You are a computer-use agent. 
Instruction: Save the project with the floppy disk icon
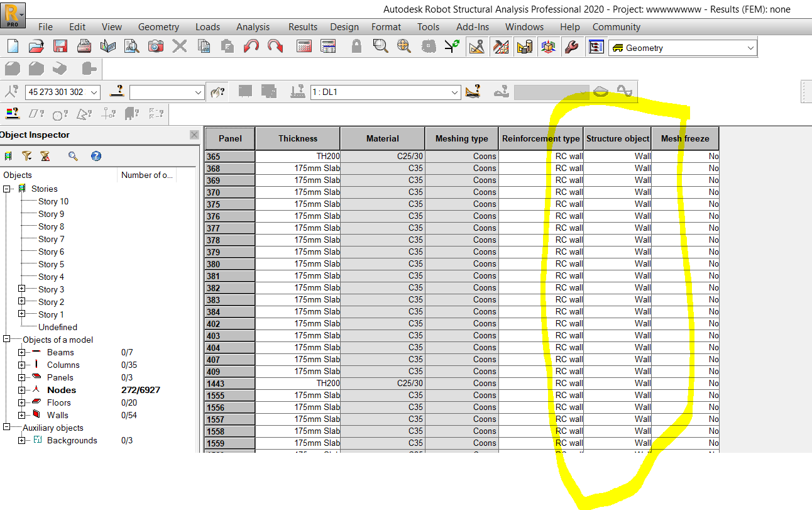59,47
